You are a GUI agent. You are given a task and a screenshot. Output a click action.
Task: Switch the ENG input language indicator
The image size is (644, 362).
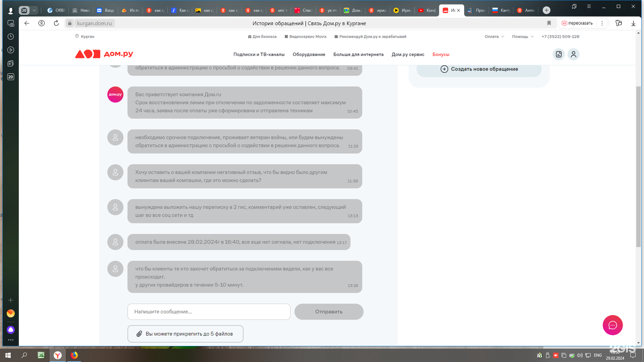pyautogui.click(x=597, y=355)
